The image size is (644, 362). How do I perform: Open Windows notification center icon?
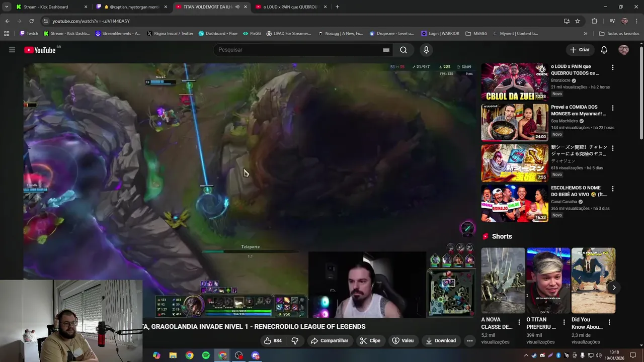[x=633, y=355]
